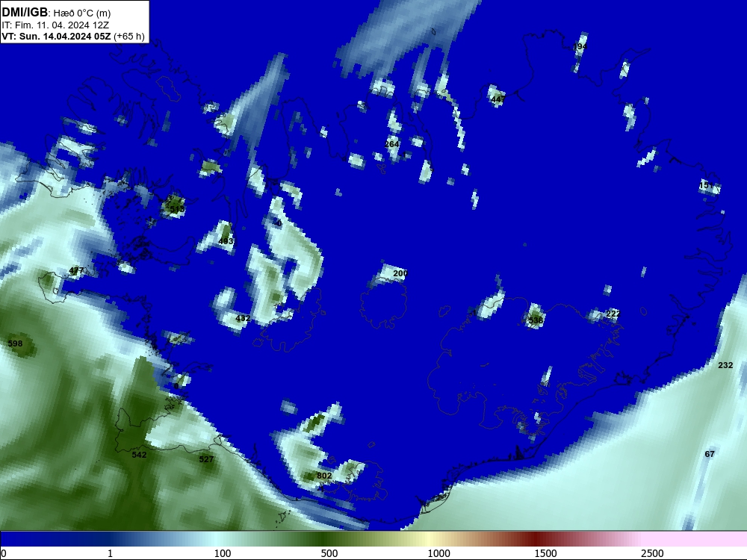The image size is (747, 560).
Task: Click the DMI/IGB title text
Action: [x=25, y=13]
